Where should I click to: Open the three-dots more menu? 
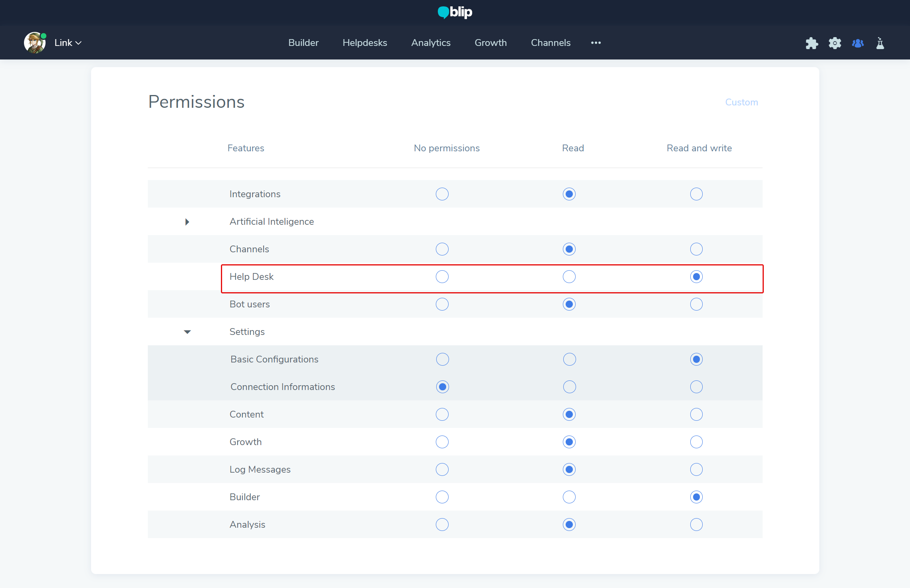coord(596,43)
